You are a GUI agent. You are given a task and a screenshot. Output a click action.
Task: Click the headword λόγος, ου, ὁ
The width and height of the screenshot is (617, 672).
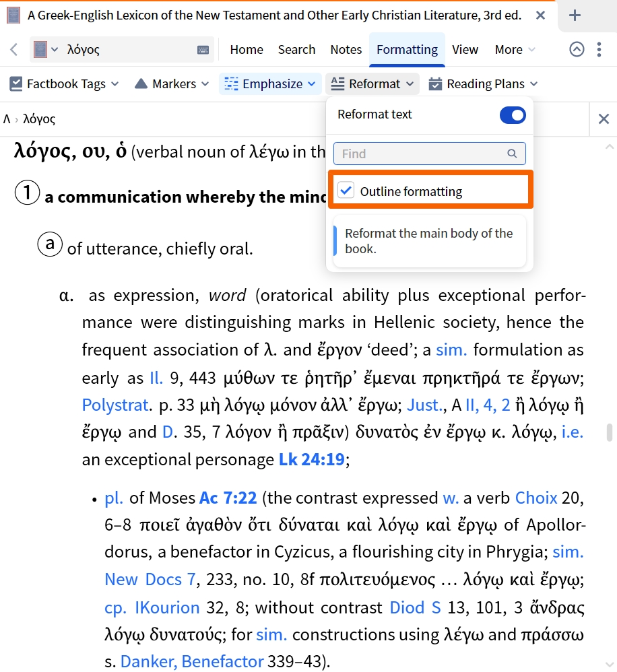coord(70,152)
